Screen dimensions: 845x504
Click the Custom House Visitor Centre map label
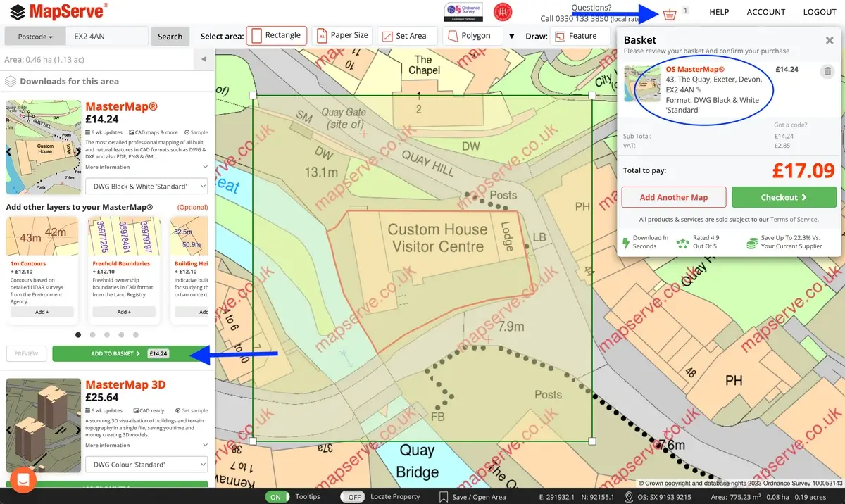pos(437,238)
